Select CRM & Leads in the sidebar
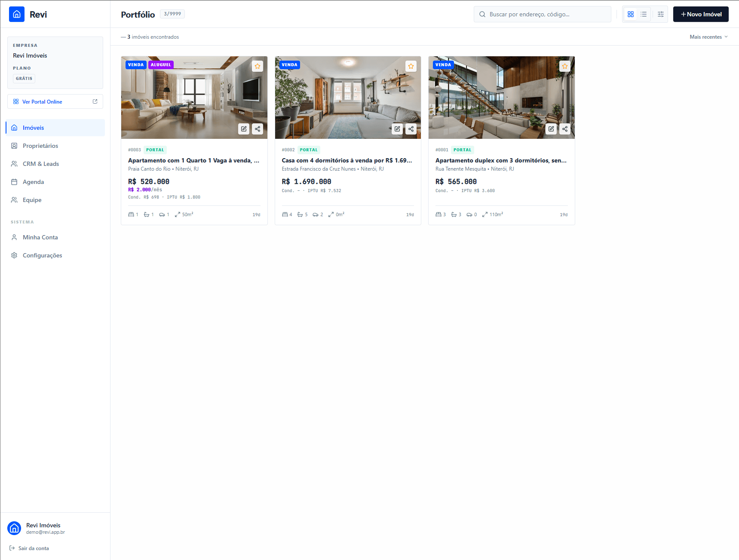 coord(41,164)
